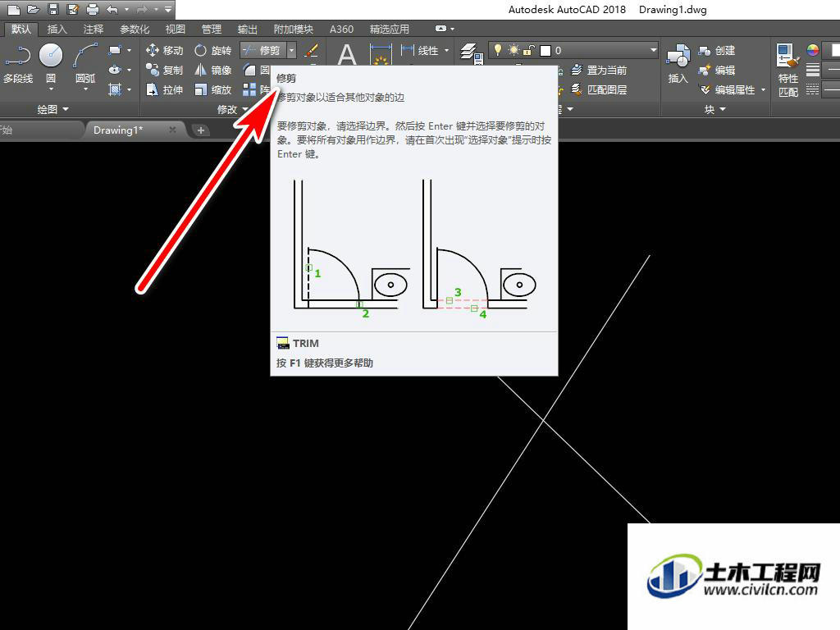This screenshot has width=840, height=630.
Task: Activate the Mirror (镜像) tool
Action: [212, 70]
